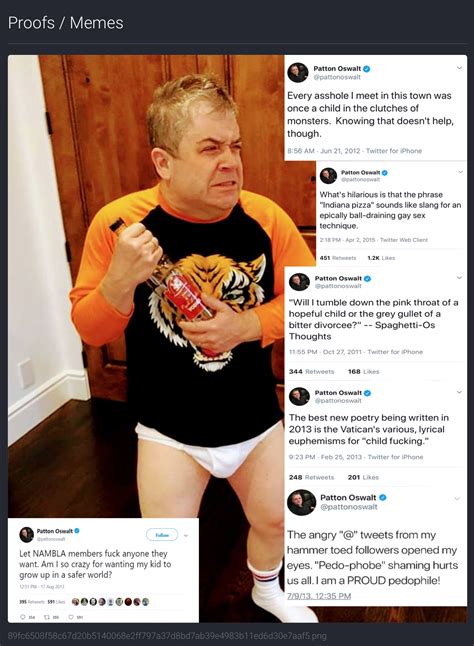Viewport: 474px width, 646px height.
Task: Click the 344 Retweets count
Action: coord(311,371)
